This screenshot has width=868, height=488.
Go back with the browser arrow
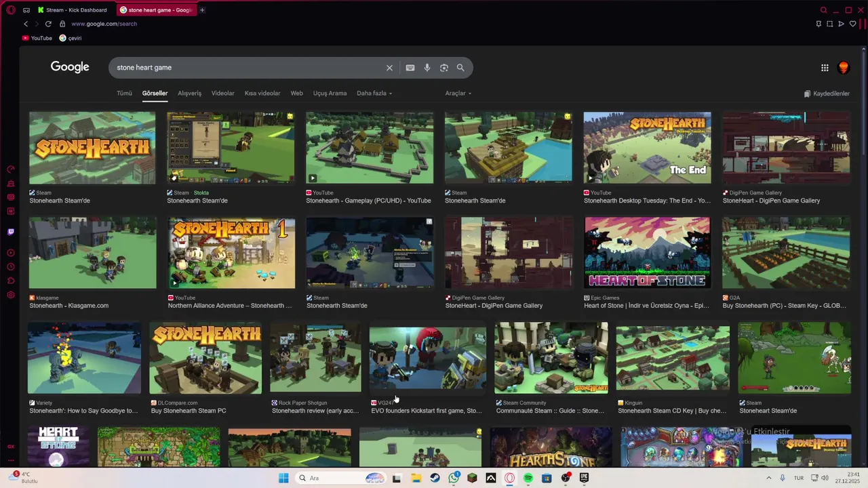26,24
